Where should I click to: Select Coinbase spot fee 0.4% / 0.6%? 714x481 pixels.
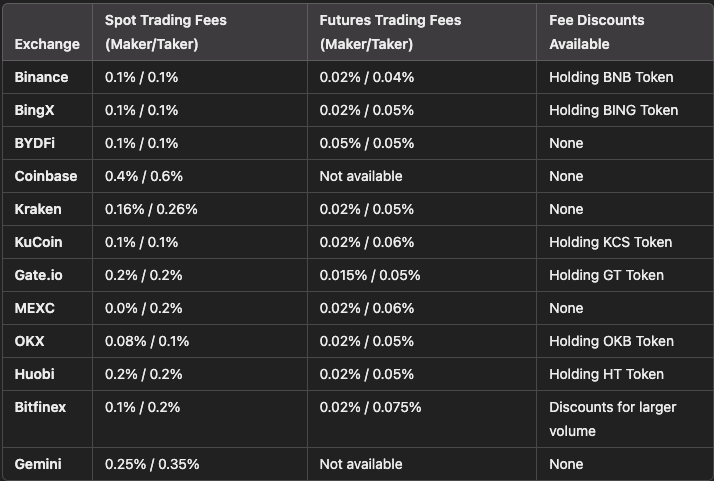tap(144, 176)
